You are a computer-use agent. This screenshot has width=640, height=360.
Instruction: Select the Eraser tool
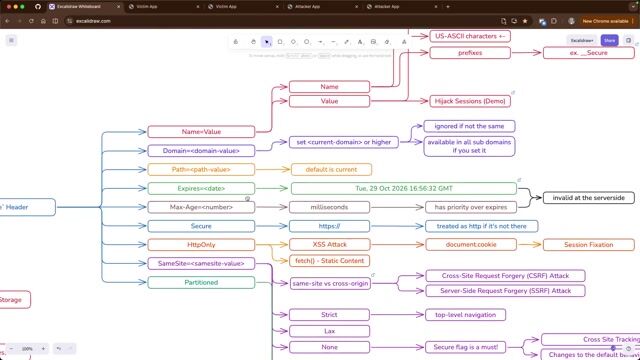tap(387, 42)
